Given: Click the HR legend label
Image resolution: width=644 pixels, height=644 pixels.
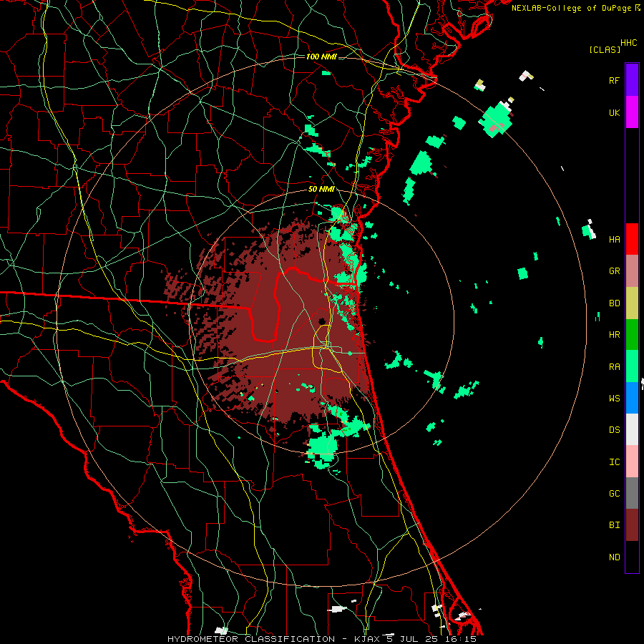Looking at the screenshot, I should 614,335.
